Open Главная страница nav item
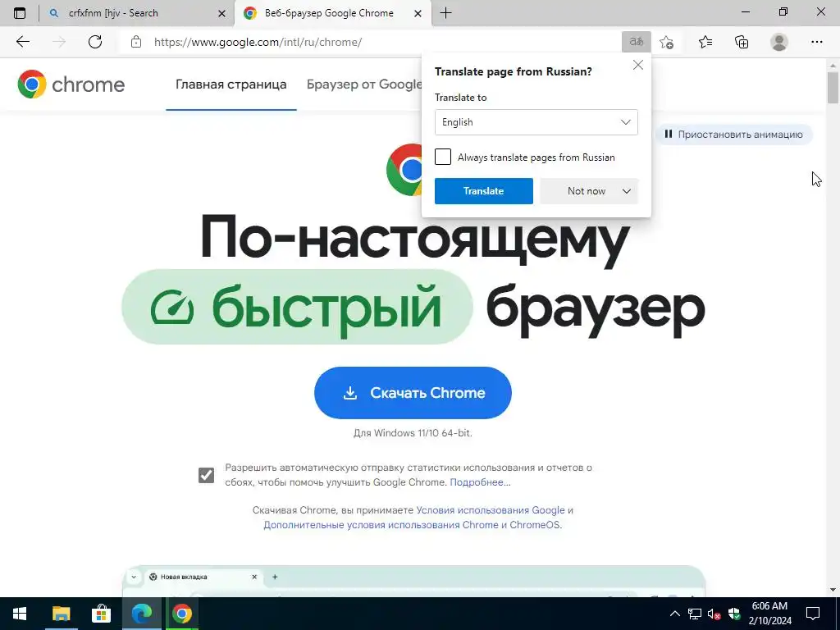The image size is (840, 630). [x=231, y=84]
